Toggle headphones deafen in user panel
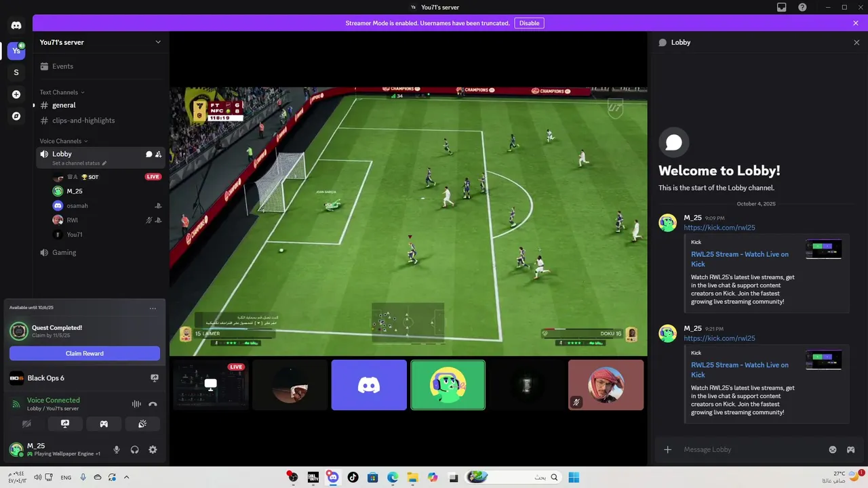 (x=134, y=449)
